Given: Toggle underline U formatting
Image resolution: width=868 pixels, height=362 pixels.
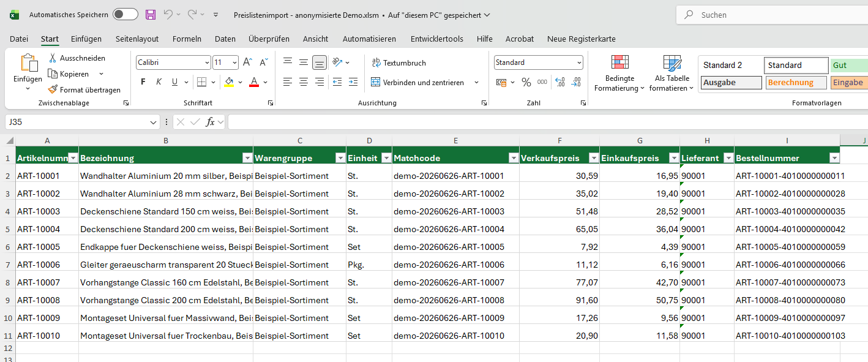Looking at the screenshot, I should pyautogui.click(x=175, y=82).
